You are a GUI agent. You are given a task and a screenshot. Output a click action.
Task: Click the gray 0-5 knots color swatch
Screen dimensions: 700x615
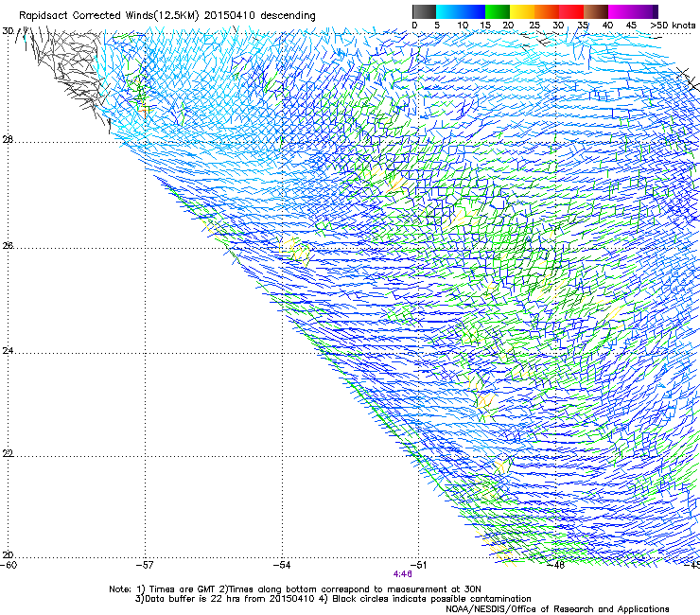coord(424,11)
